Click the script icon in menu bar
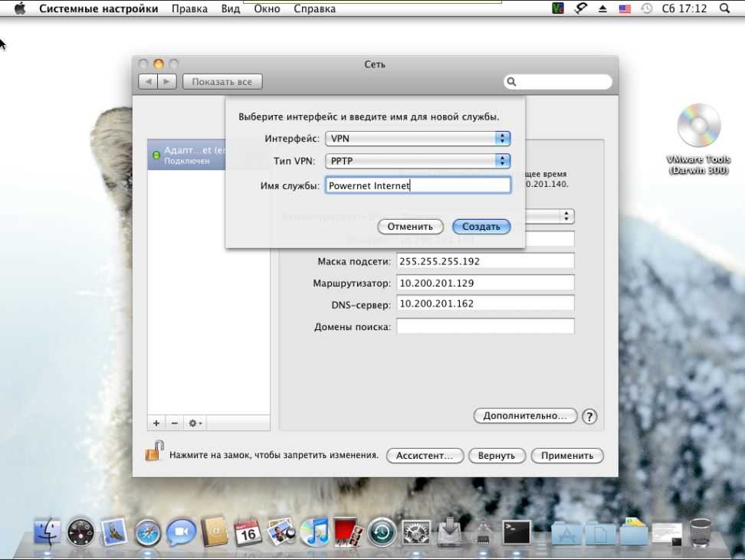The image size is (745, 560). coord(581,8)
